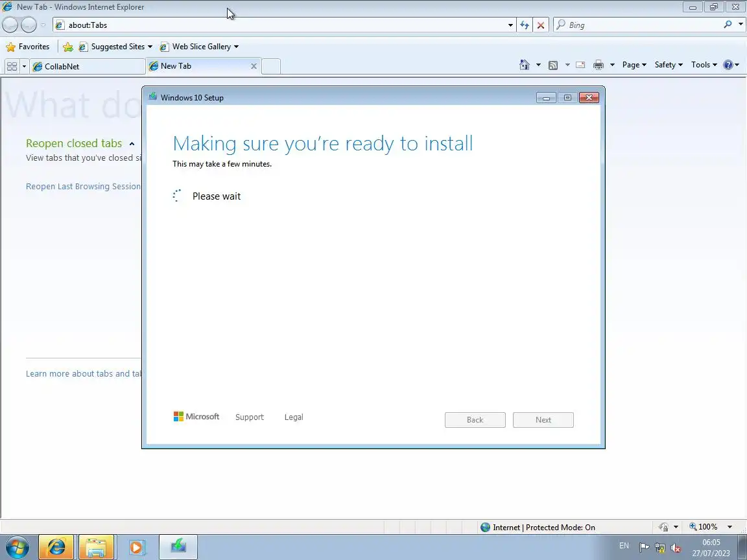This screenshot has width=747, height=560.
Task: Open the Home button dropdown arrow
Action: (x=538, y=65)
